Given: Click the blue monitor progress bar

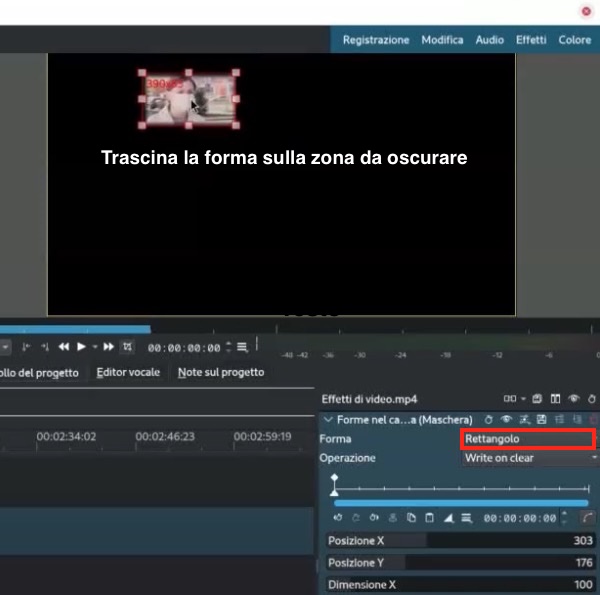Looking at the screenshot, I should [75, 329].
